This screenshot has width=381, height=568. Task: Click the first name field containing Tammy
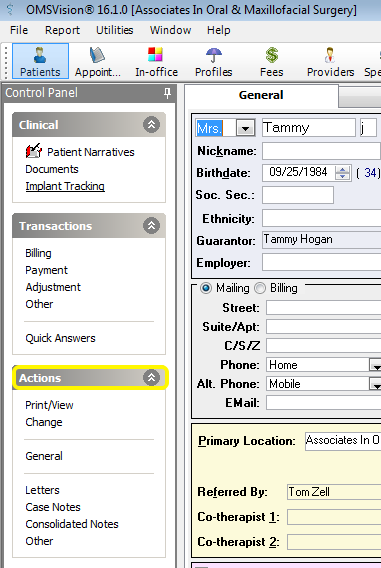coord(309,128)
